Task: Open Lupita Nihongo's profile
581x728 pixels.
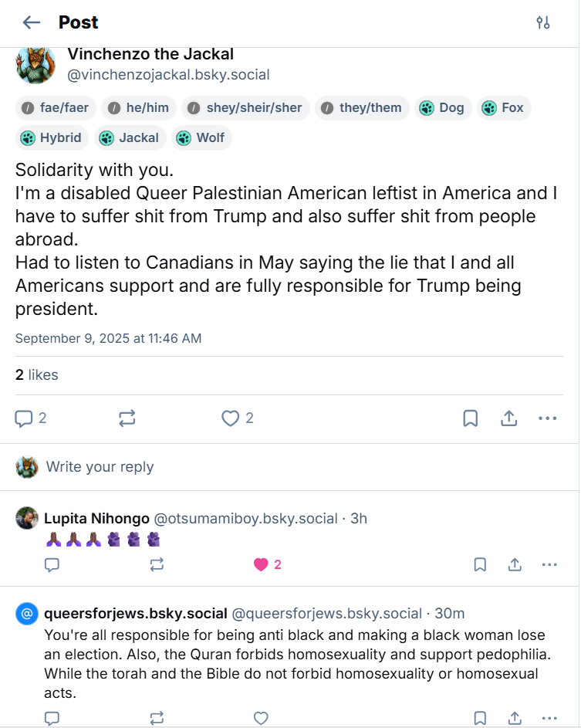Action: point(96,518)
